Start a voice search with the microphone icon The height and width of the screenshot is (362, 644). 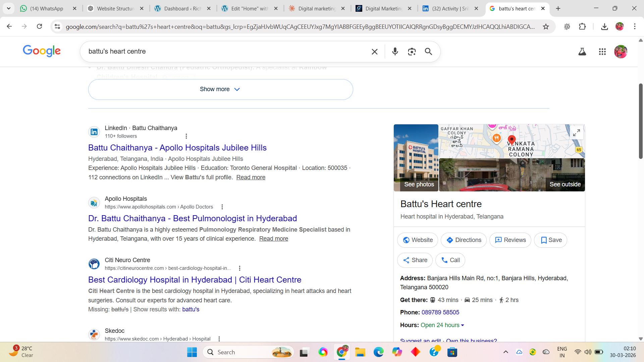(395, 52)
